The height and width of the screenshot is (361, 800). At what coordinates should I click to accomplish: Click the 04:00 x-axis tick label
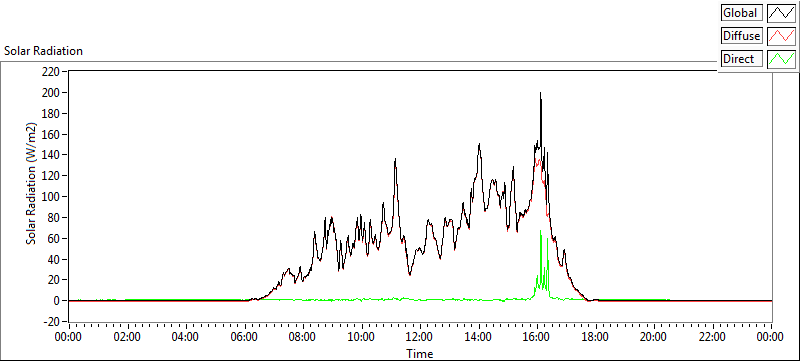(x=186, y=337)
